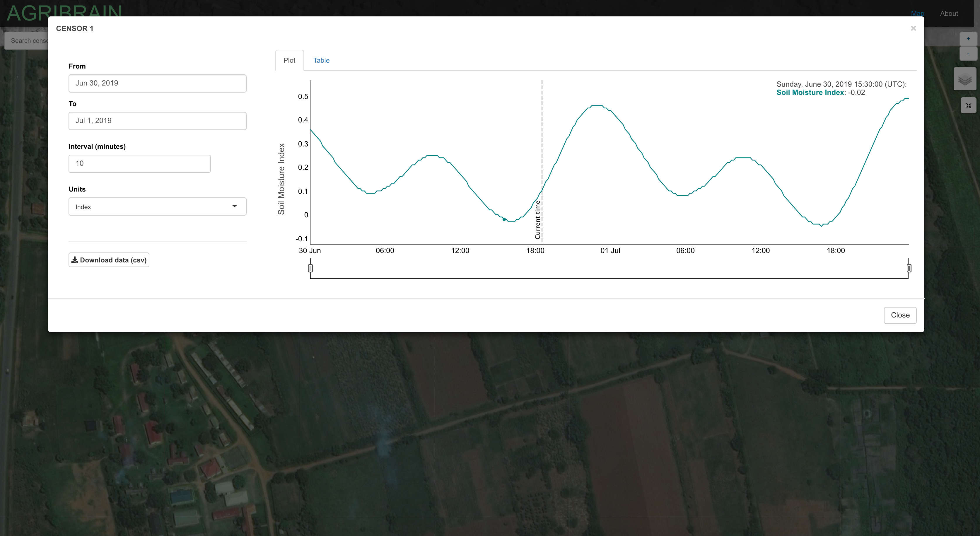Open the About page link

click(x=949, y=13)
